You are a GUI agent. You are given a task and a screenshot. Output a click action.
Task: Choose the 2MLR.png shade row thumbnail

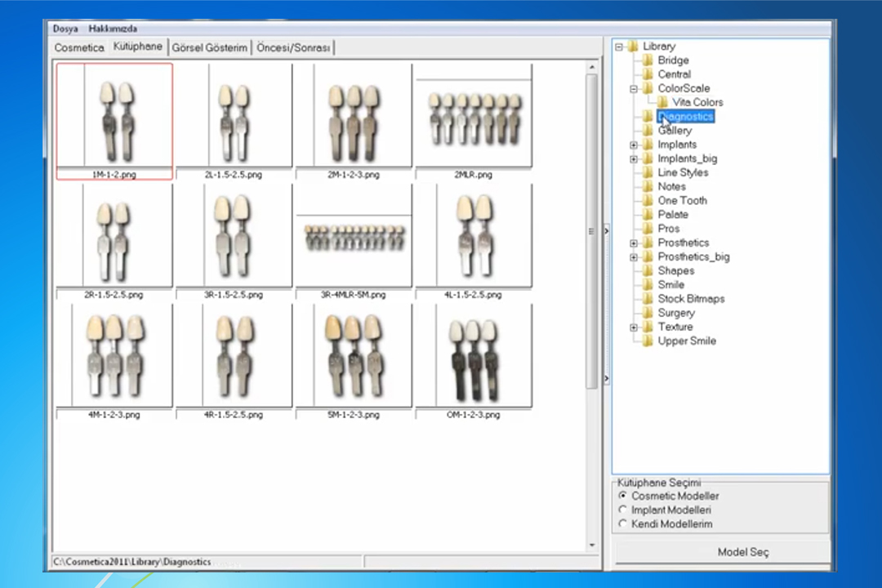coord(474,121)
